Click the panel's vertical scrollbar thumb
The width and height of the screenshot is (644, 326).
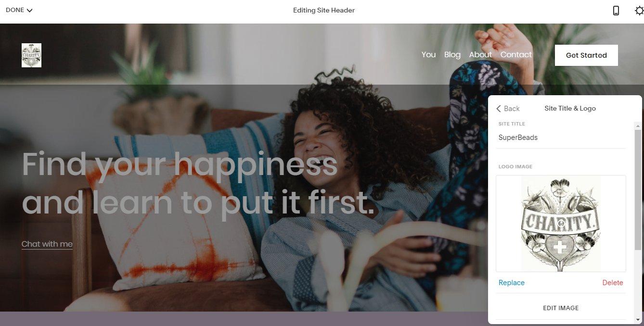[638, 189]
